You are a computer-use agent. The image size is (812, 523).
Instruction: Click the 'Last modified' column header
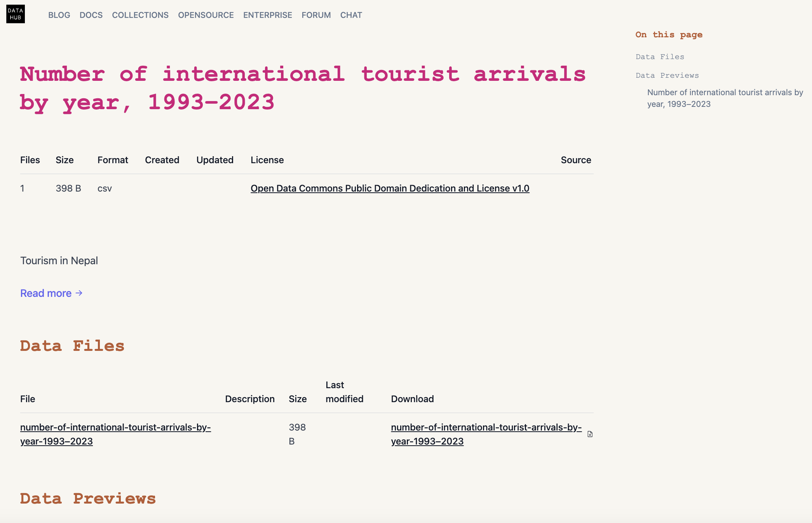pos(344,392)
